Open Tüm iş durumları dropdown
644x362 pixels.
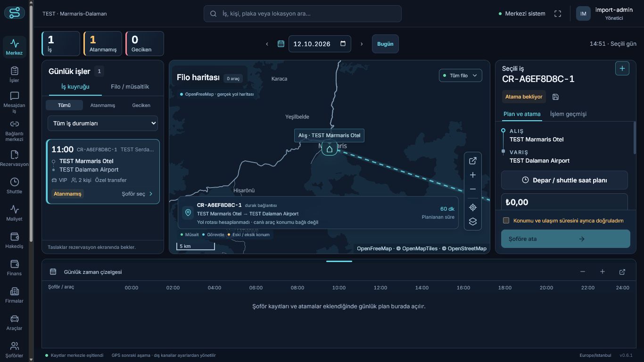point(103,123)
